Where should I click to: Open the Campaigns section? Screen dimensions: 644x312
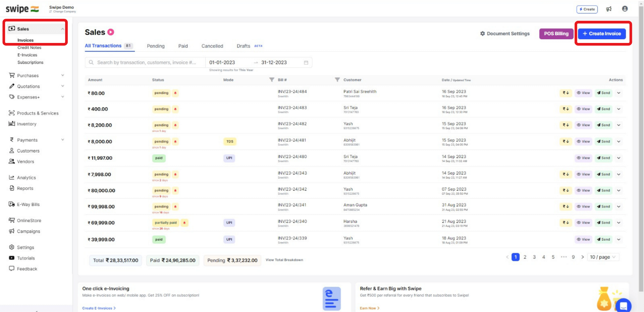click(x=28, y=231)
